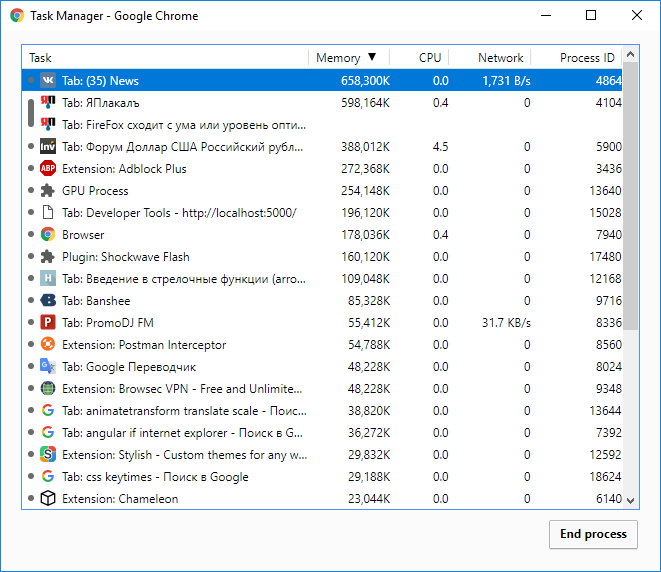This screenshot has height=572, width=661.
Task: Click the Stylish extension icon
Action: 48,454
